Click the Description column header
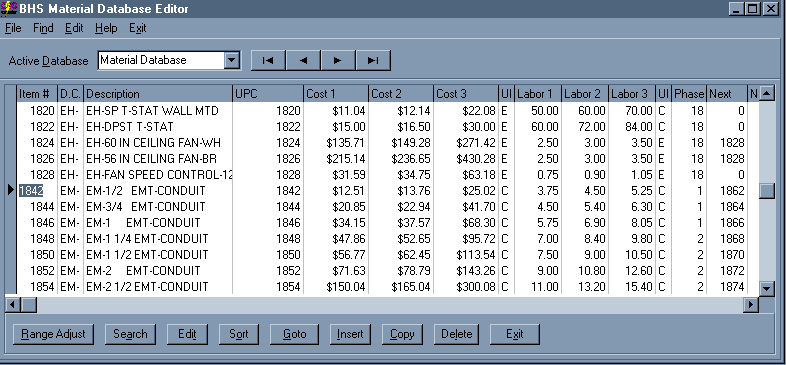This screenshot has height=365, width=786. pos(158,94)
